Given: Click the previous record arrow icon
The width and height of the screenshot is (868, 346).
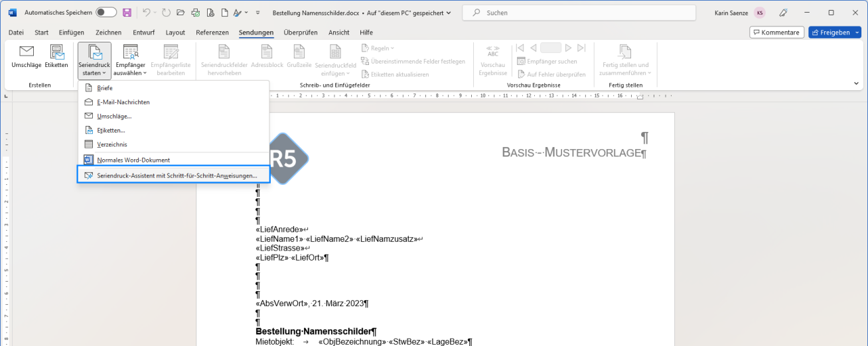Looking at the screenshot, I should click(x=533, y=48).
